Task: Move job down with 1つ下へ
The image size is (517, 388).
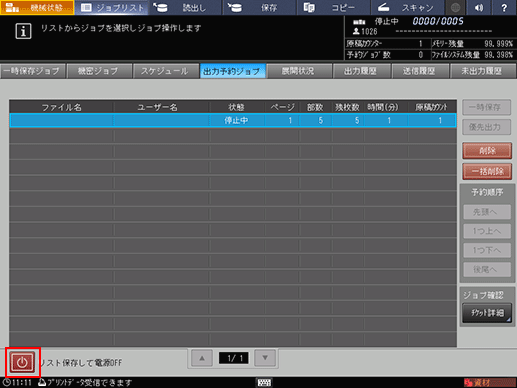Action: (x=487, y=250)
